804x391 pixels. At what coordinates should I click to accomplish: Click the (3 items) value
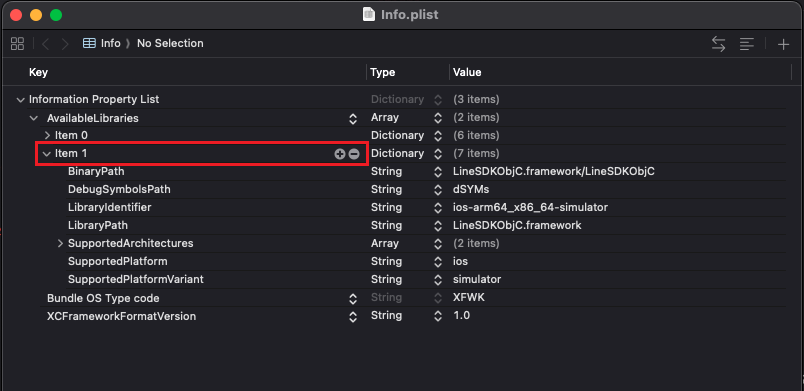click(476, 99)
